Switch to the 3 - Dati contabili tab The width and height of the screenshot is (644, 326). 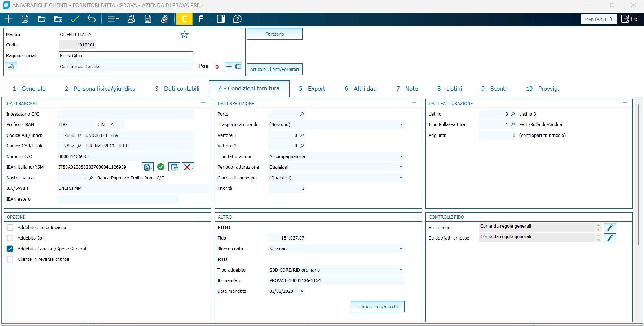pos(177,89)
